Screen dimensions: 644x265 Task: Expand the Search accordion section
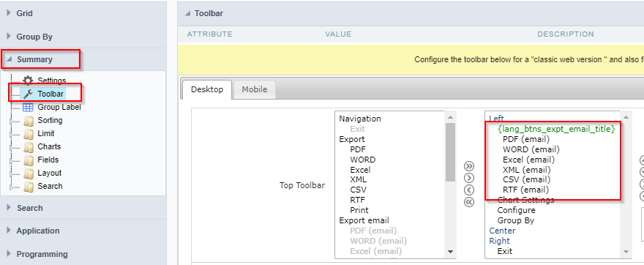click(x=9, y=207)
